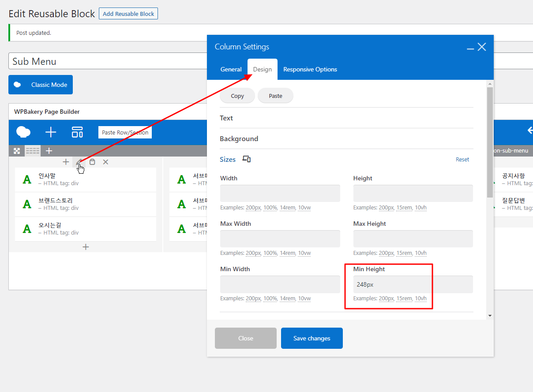Open the row column layout icon
The image size is (533, 392).
pos(33,151)
